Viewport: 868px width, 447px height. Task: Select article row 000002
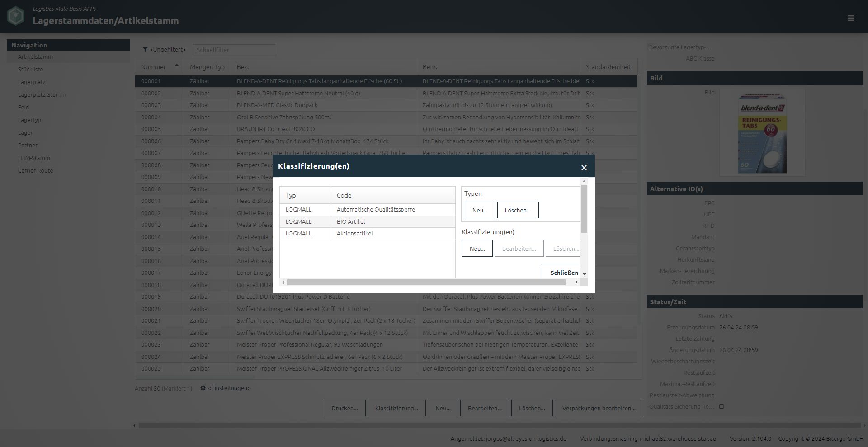[x=386, y=94]
